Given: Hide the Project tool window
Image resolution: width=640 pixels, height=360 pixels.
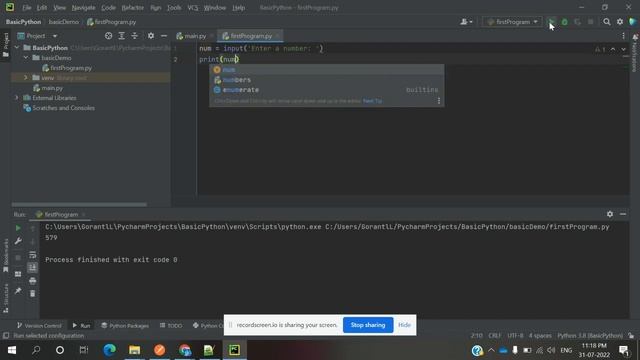Looking at the screenshot, I should tap(164, 36).
